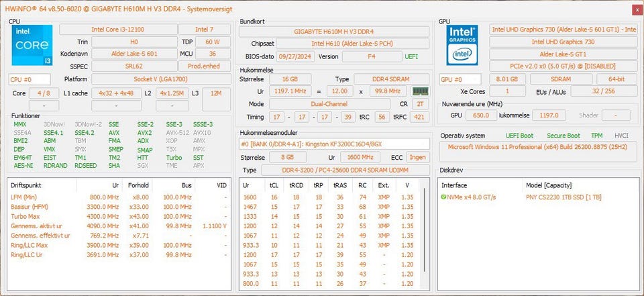The height and width of the screenshot is (296, 644).
Task: Click the Intel 7 process field
Action: click(x=204, y=30)
